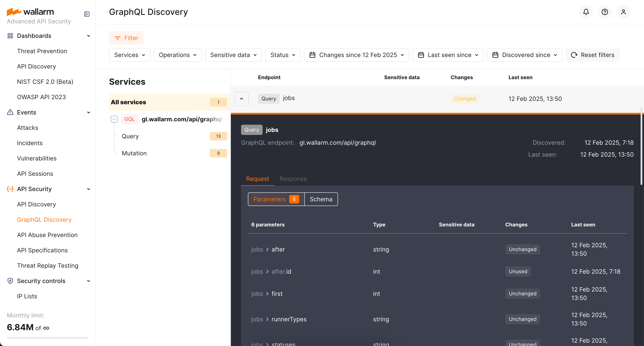The width and height of the screenshot is (644, 346).
Task: Click the Events warning triangle icon
Action: click(10, 112)
